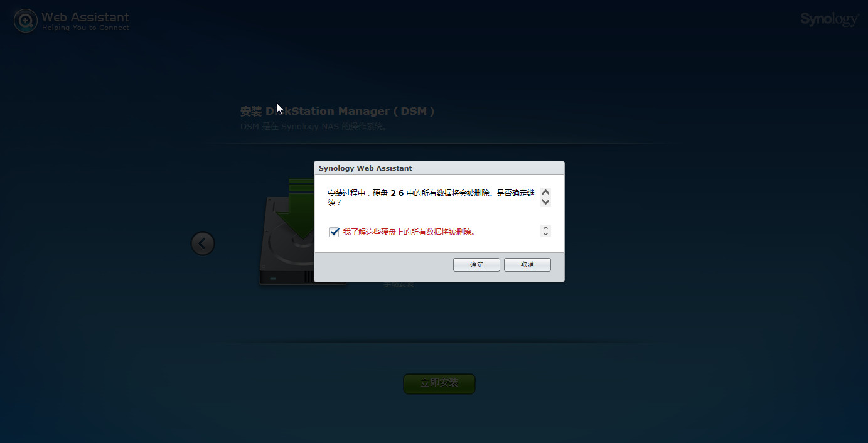Click the 'DSM 是在 Synology NAS' subtitle text

point(314,127)
